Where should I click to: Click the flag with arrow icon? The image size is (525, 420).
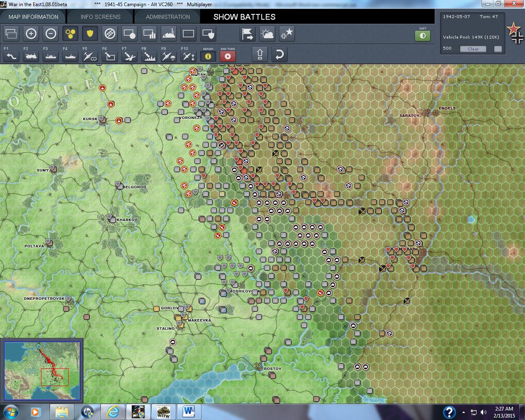click(x=248, y=34)
